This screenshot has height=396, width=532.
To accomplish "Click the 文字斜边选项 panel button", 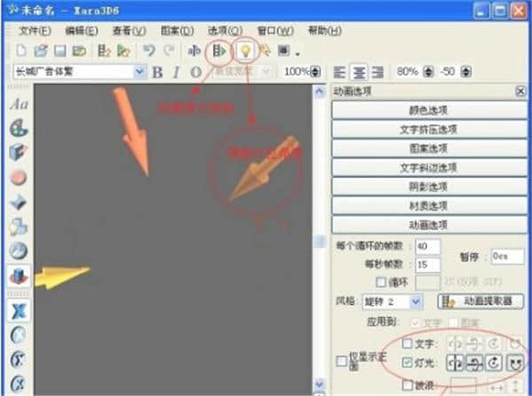I will click(429, 167).
